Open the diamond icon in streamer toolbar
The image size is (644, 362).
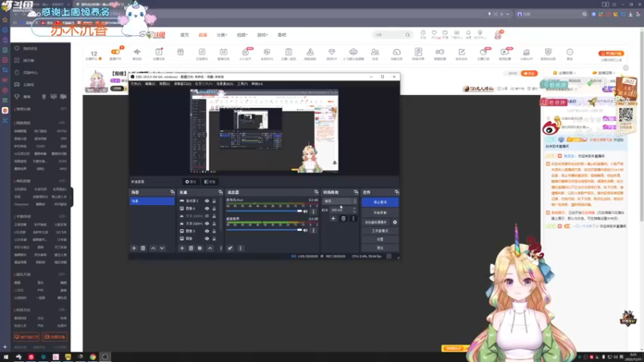click(332, 52)
